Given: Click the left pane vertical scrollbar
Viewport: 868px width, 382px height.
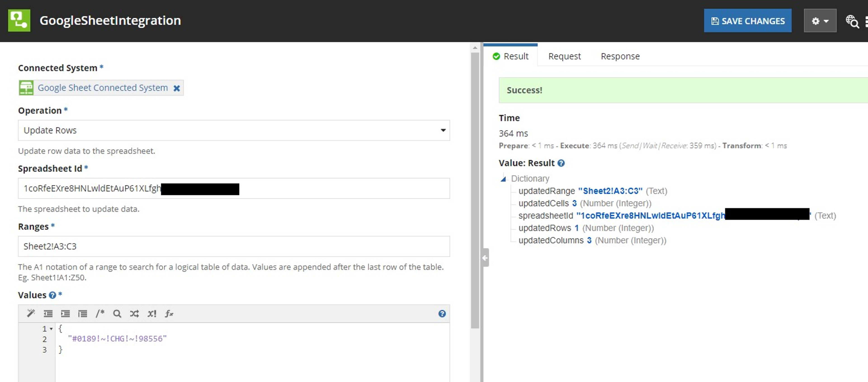Looking at the screenshot, I should coord(475,190).
